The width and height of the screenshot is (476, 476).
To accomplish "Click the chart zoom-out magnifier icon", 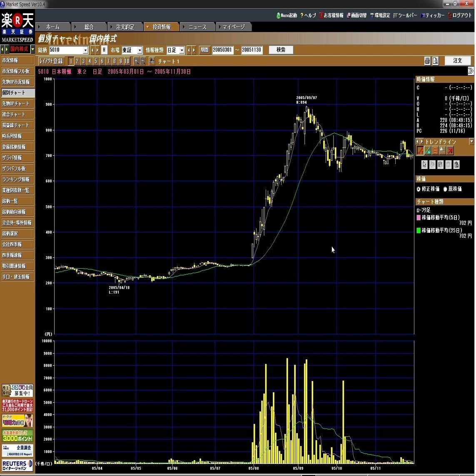I will pyautogui.click(x=143, y=61).
